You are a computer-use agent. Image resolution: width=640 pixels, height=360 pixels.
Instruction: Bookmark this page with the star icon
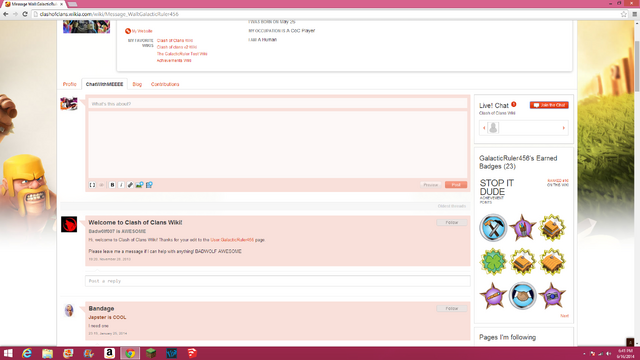pyautogui.click(x=624, y=14)
